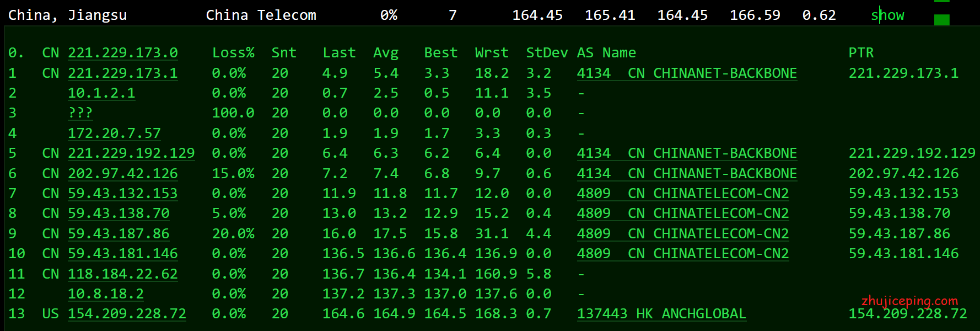Open AS 4134 CHINANET-BACKBONE link on hop 1

pos(687,73)
